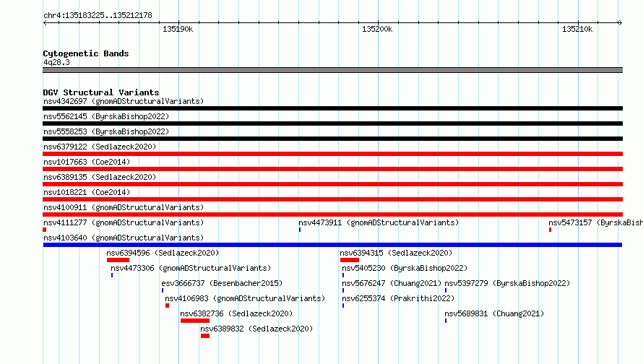Click nsv5689831 Chuang2021 label
The image size is (643, 364).
(494, 313)
